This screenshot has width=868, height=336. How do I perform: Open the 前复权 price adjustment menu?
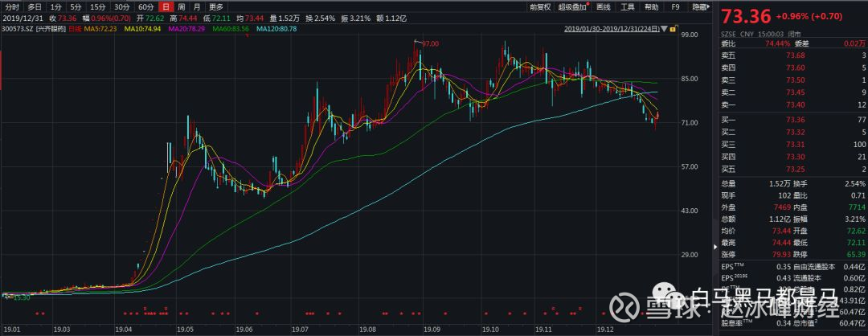(540, 7)
